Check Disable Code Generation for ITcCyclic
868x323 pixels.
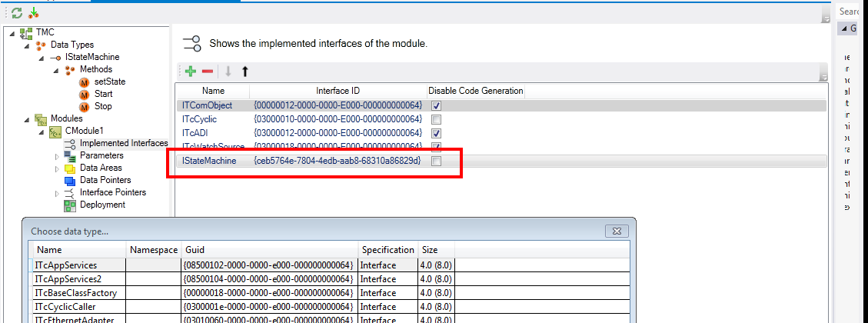point(436,119)
